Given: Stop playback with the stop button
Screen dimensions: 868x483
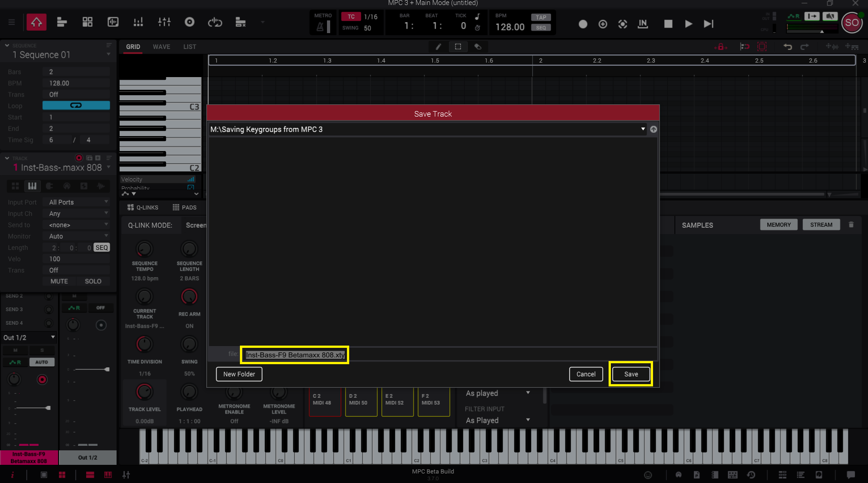Looking at the screenshot, I should pyautogui.click(x=668, y=24).
